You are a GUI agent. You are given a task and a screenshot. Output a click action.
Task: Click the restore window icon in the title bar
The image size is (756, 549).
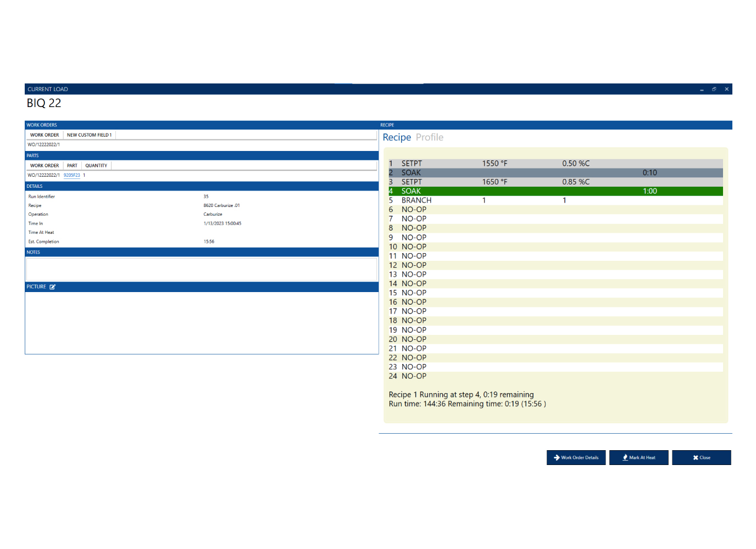(x=714, y=89)
